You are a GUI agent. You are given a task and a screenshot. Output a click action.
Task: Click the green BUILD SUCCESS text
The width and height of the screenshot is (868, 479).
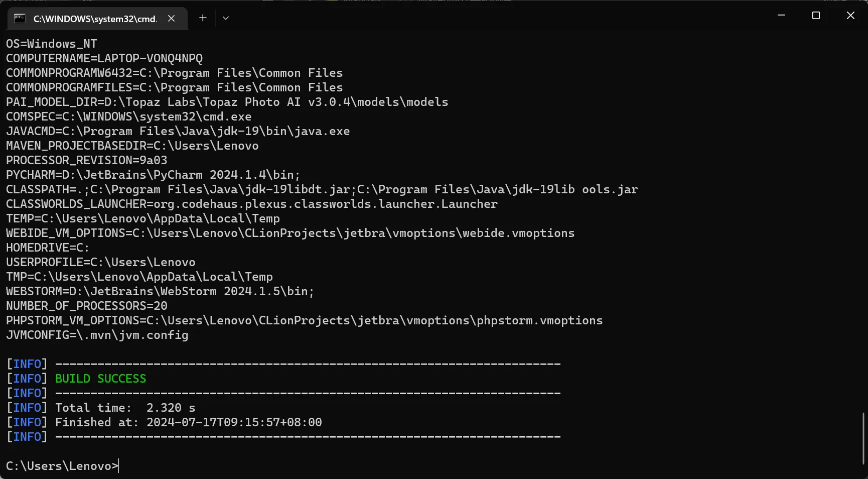point(100,379)
